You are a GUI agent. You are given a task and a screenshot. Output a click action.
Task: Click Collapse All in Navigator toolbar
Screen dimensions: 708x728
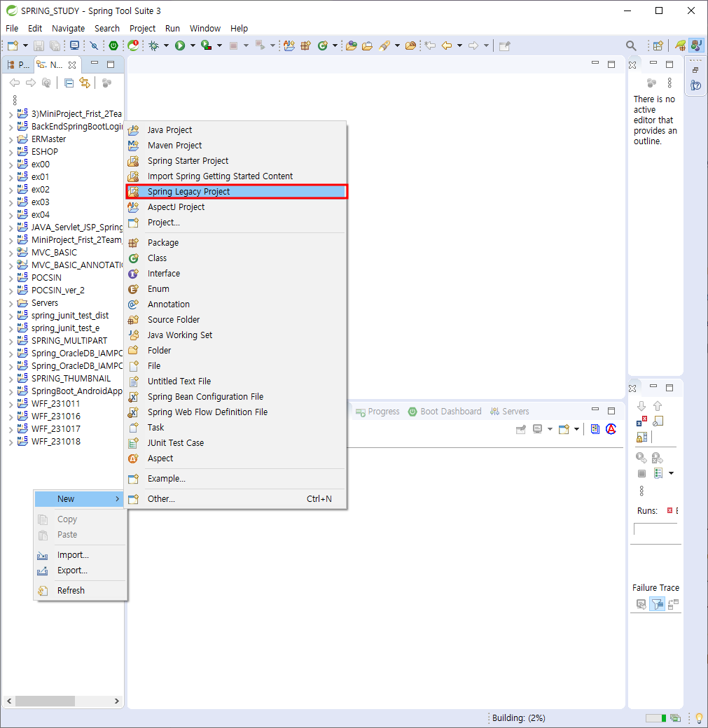[69, 83]
